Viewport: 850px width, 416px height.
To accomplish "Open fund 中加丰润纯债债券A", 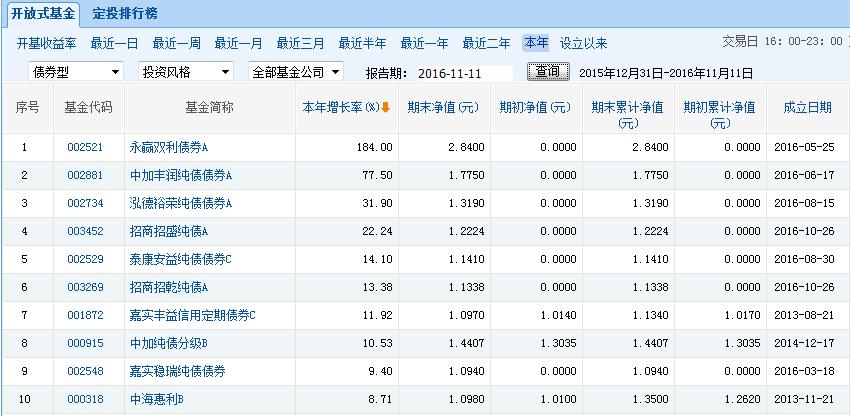I will click(181, 176).
